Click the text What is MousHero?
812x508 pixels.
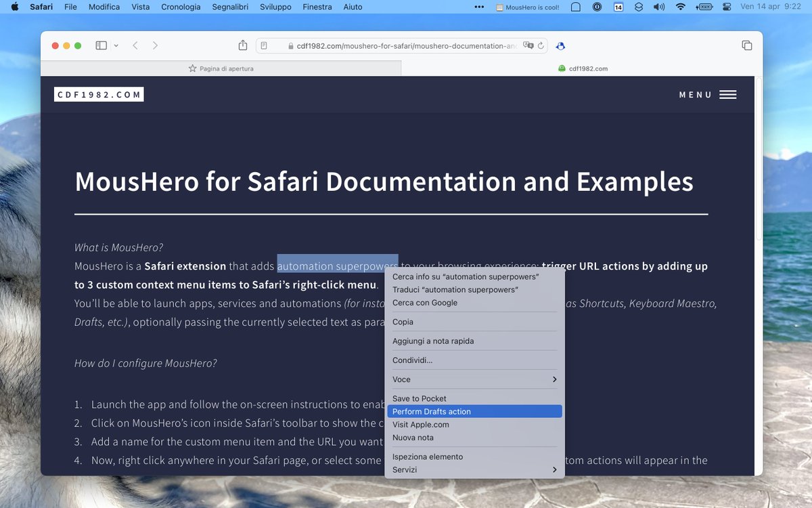(x=118, y=247)
